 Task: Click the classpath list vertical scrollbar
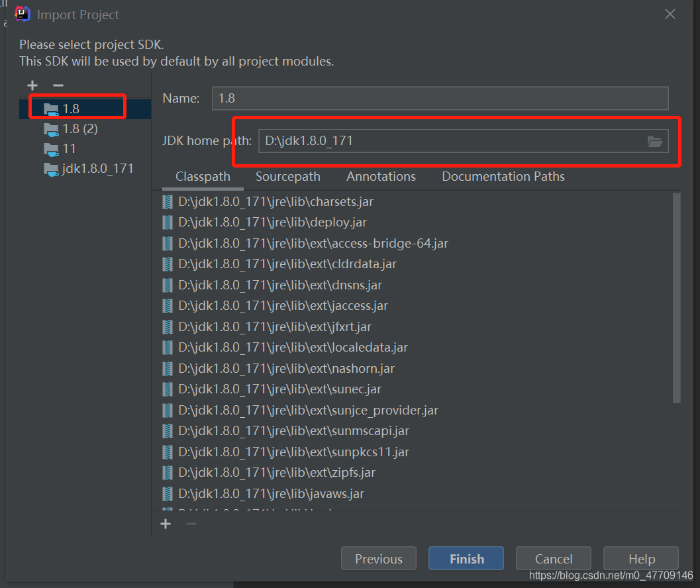pyautogui.click(x=676, y=298)
